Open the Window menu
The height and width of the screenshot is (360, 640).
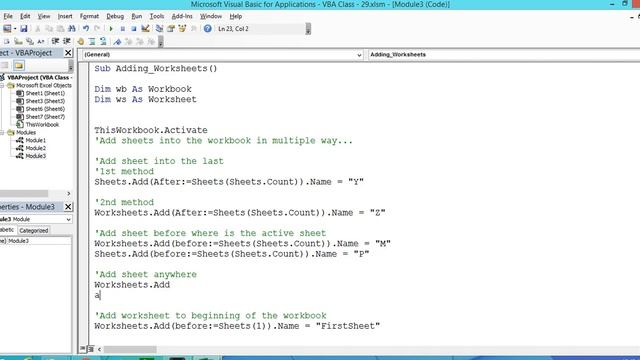click(x=211, y=16)
